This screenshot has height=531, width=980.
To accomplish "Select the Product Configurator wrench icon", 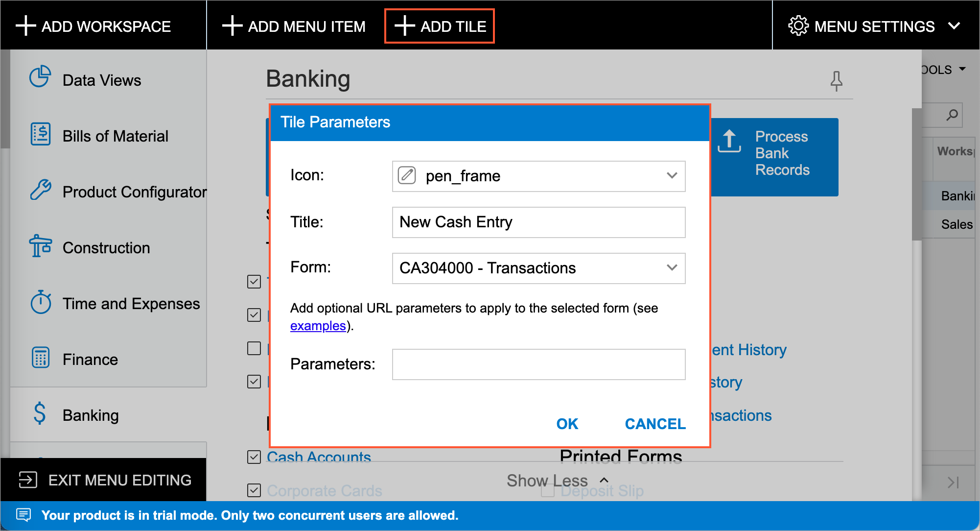I will (x=40, y=190).
